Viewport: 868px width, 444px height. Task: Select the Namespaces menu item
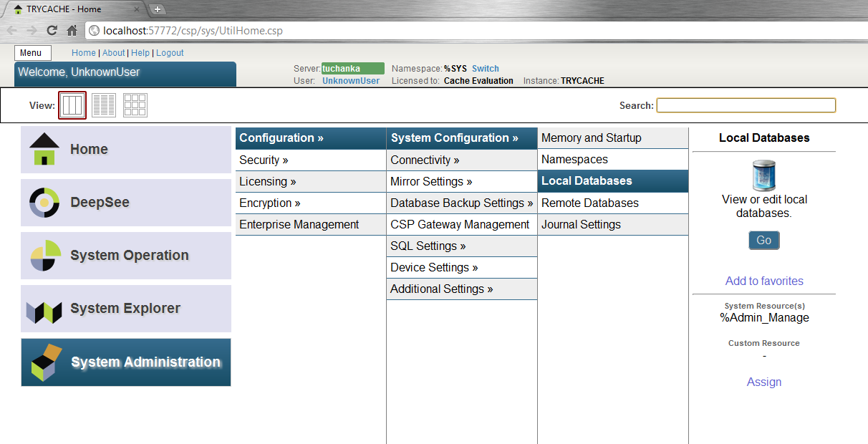point(574,160)
